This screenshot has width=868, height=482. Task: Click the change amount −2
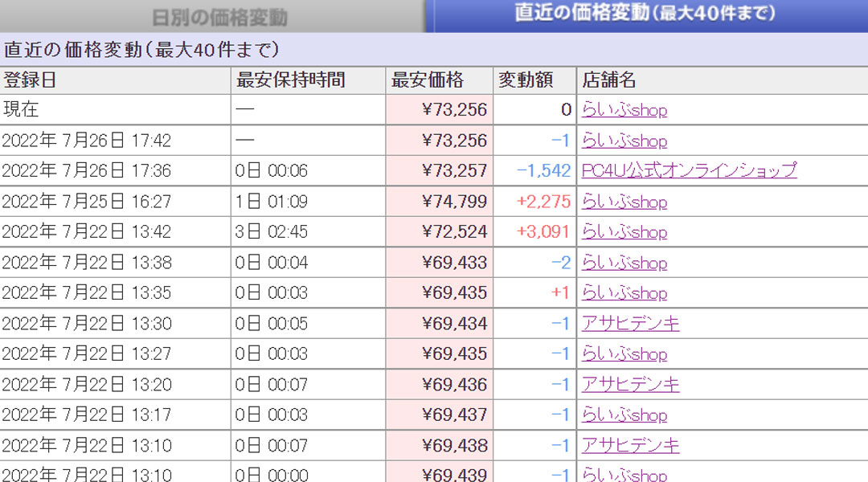click(561, 263)
